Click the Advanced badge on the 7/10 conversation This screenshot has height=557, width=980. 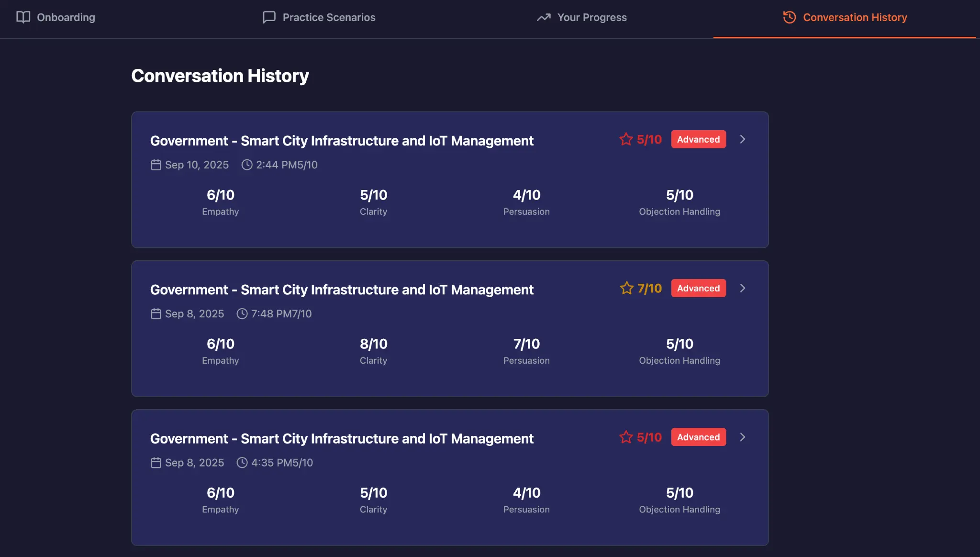[x=698, y=288]
